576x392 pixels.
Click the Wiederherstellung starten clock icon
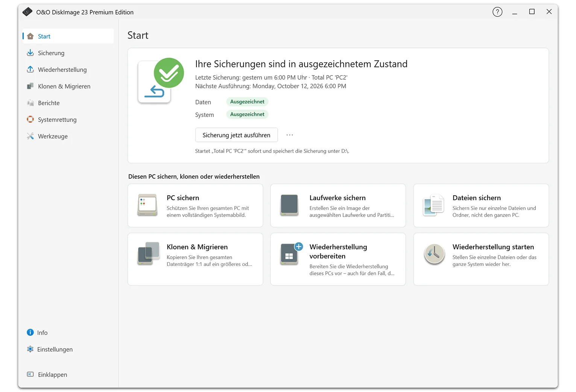pos(434,254)
